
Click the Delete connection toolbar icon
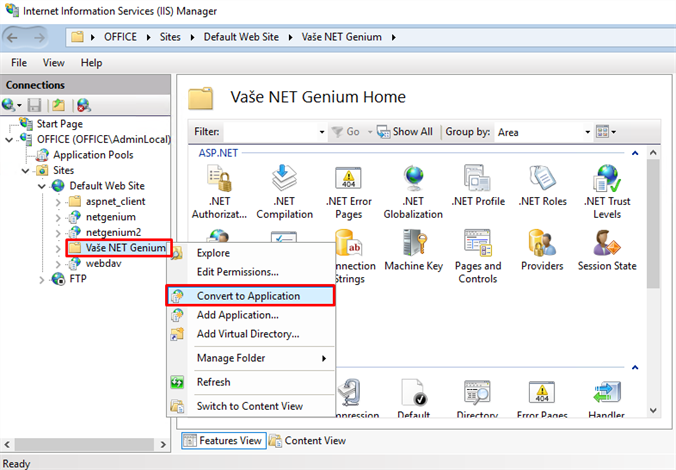click(x=83, y=105)
